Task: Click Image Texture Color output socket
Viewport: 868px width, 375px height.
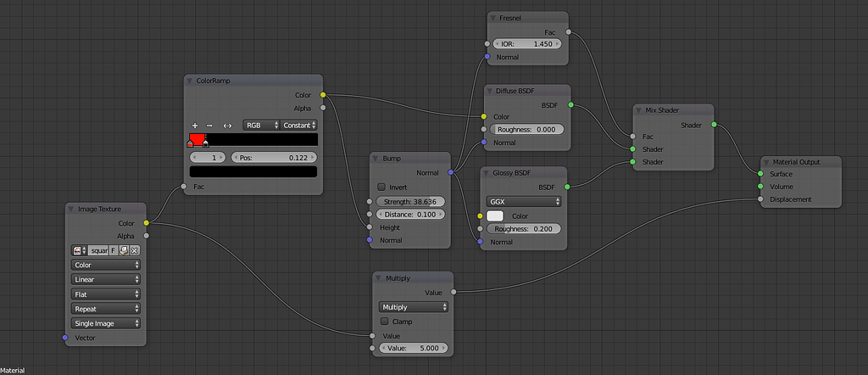Action: [x=146, y=223]
